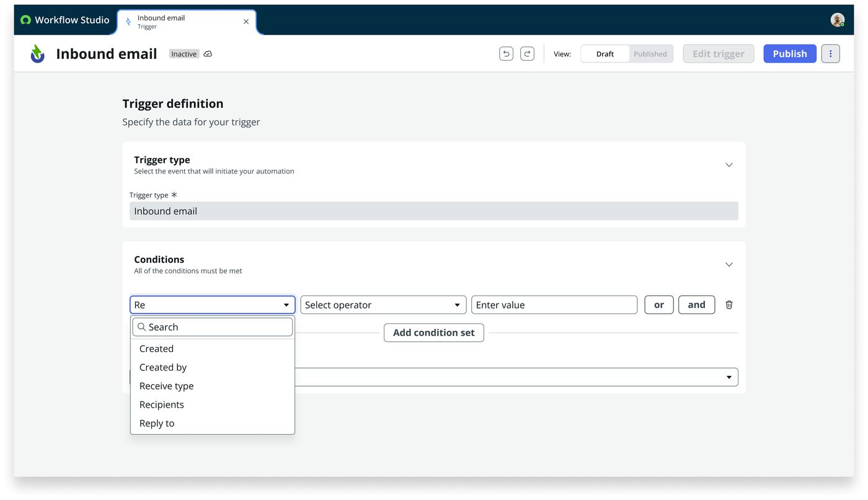868x500 pixels.
Task: Click the Inactive status badge
Action: (184, 54)
